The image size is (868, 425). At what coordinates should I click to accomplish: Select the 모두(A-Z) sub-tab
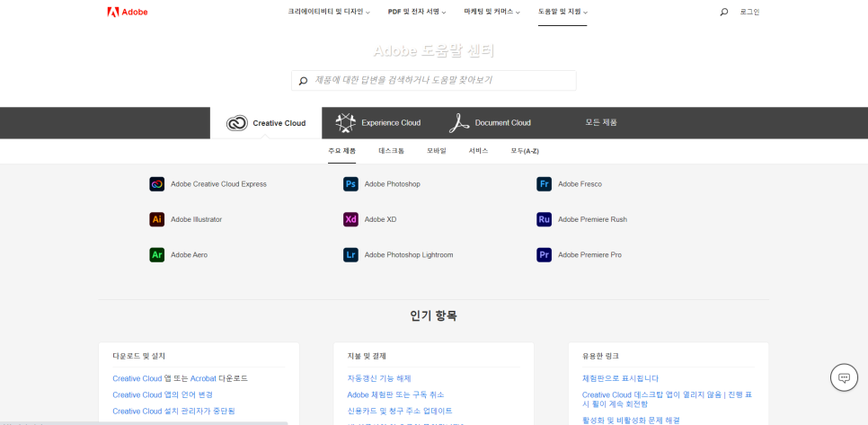pyautogui.click(x=525, y=151)
